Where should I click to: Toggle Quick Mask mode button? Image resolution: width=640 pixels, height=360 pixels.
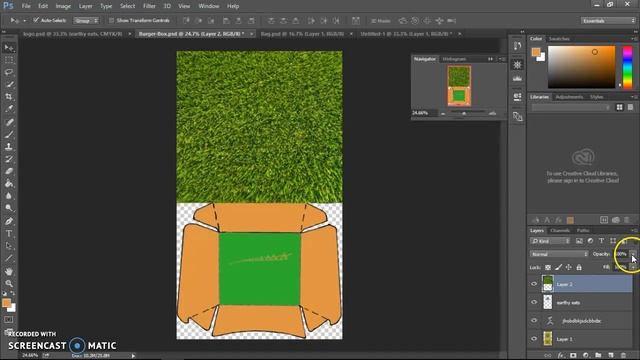coord(9,320)
